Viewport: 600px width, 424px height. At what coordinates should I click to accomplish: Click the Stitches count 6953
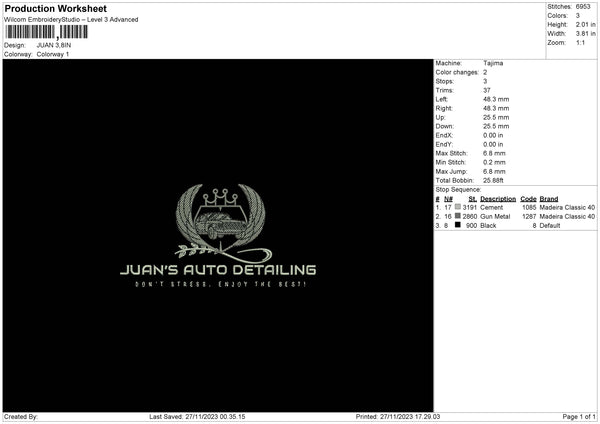(583, 7)
